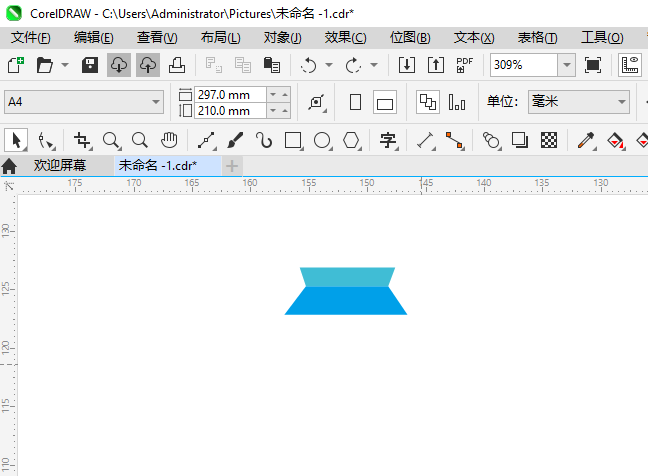Select the Pick tool arrow

point(16,140)
